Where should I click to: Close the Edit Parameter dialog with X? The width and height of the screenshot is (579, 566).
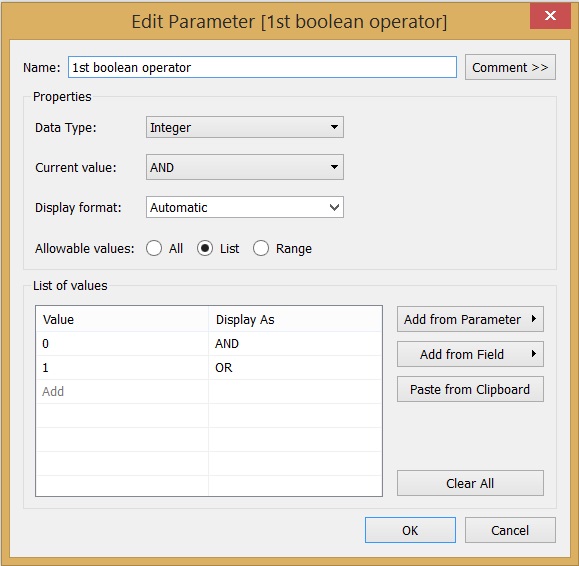[550, 16]
